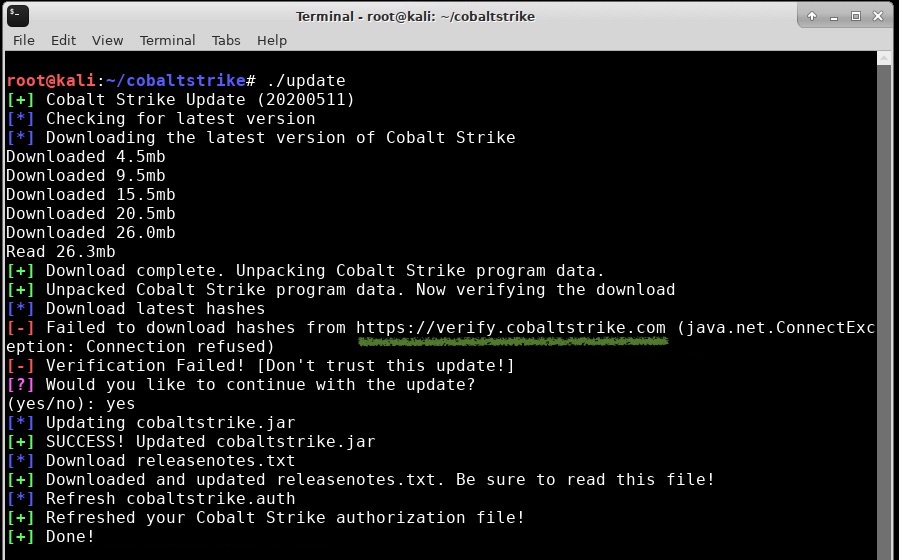
Task: Click the final 'Done!' output line
Action: point(70,537)
